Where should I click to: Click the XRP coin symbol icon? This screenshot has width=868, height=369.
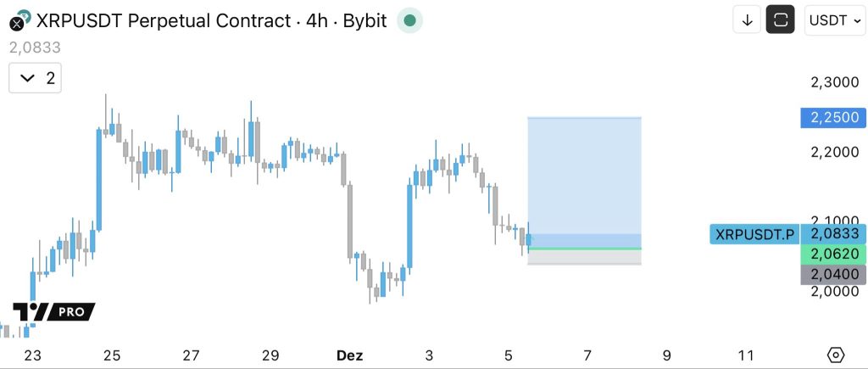coord(18,20)
